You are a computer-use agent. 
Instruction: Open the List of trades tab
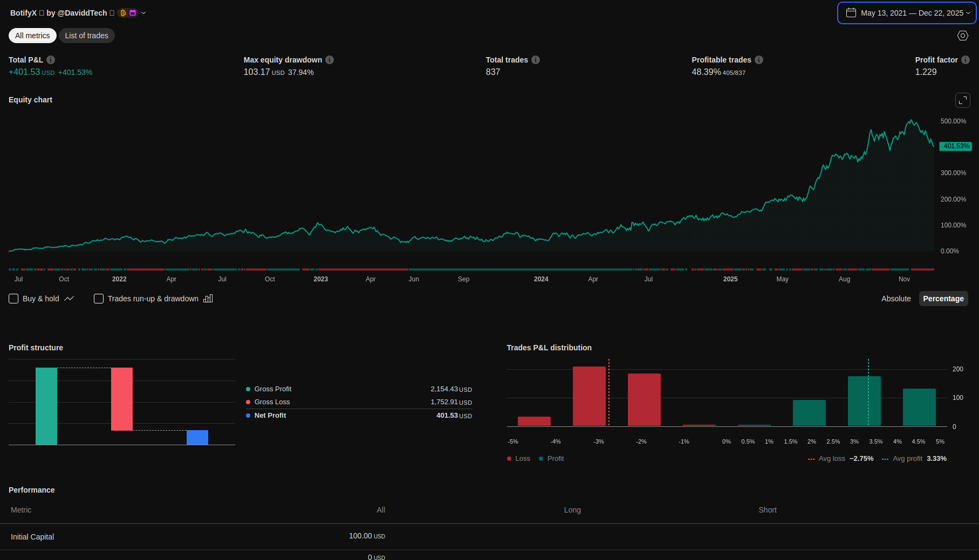[86, 36]
